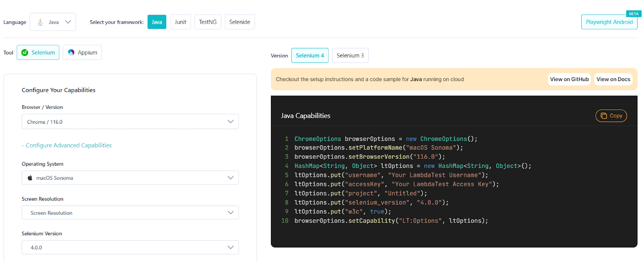Click the 4.0.0 Selenium version value
The width and height of the screenshot is (644, 262).
36,247
